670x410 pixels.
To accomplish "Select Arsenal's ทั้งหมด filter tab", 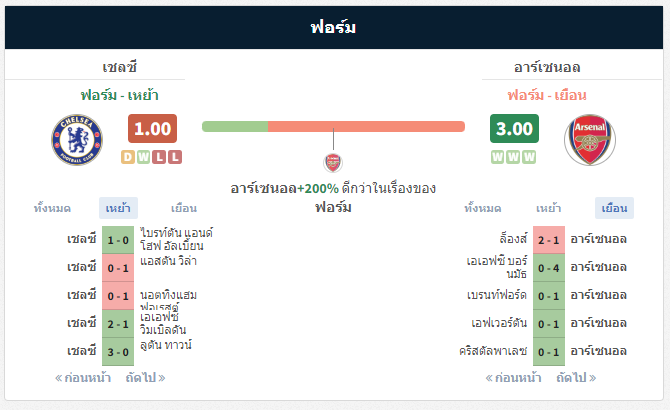I will tap(483, 208).
